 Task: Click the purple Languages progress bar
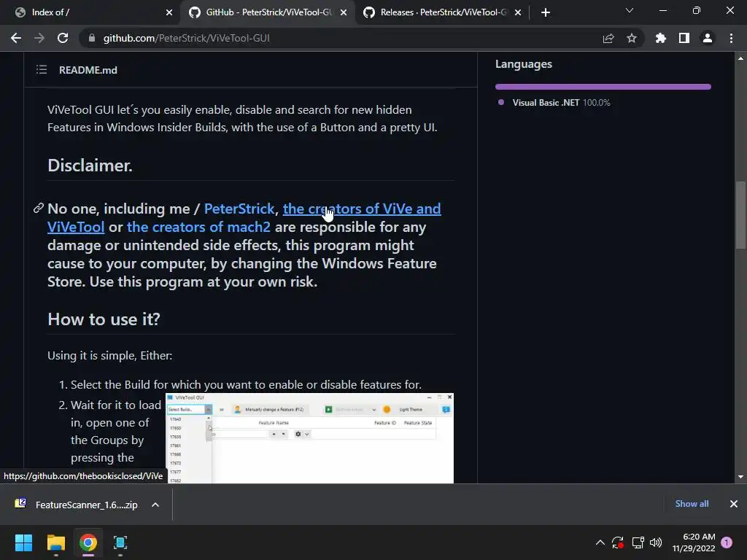tap(603, 87)
